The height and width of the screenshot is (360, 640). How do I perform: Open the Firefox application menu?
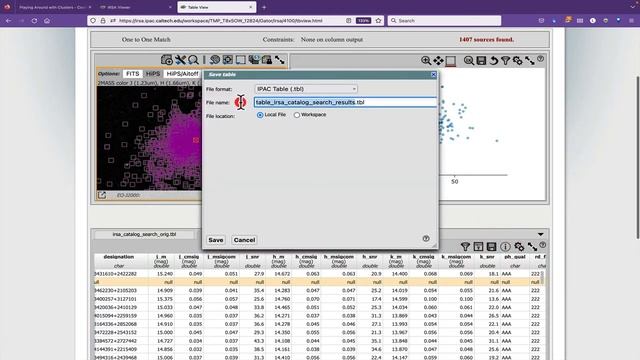point(631,20)
